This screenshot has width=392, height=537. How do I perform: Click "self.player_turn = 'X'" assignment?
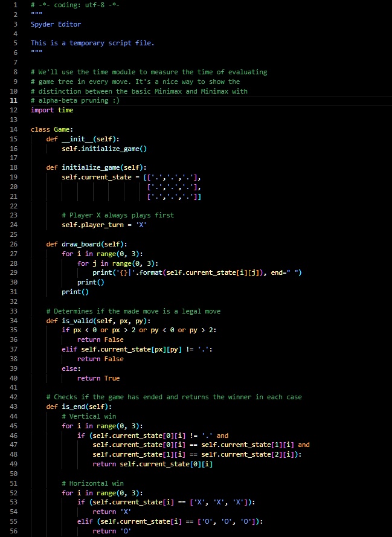point(104,225)
